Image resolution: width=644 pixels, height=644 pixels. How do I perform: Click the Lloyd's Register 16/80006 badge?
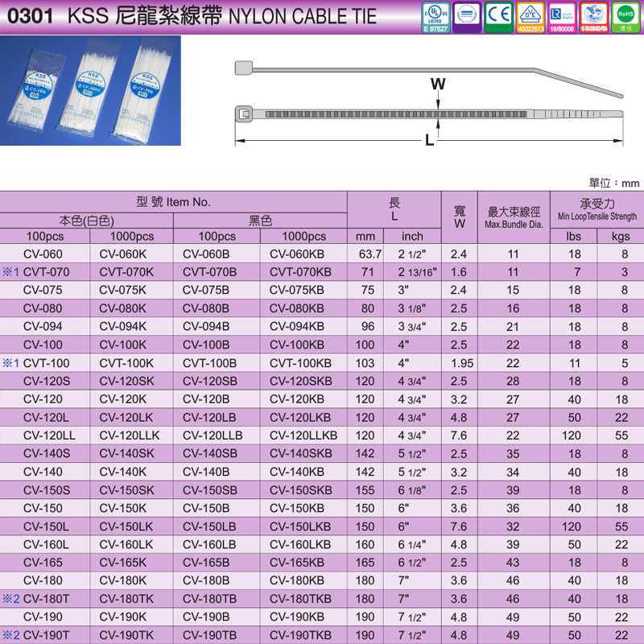[x=562, y=17]
